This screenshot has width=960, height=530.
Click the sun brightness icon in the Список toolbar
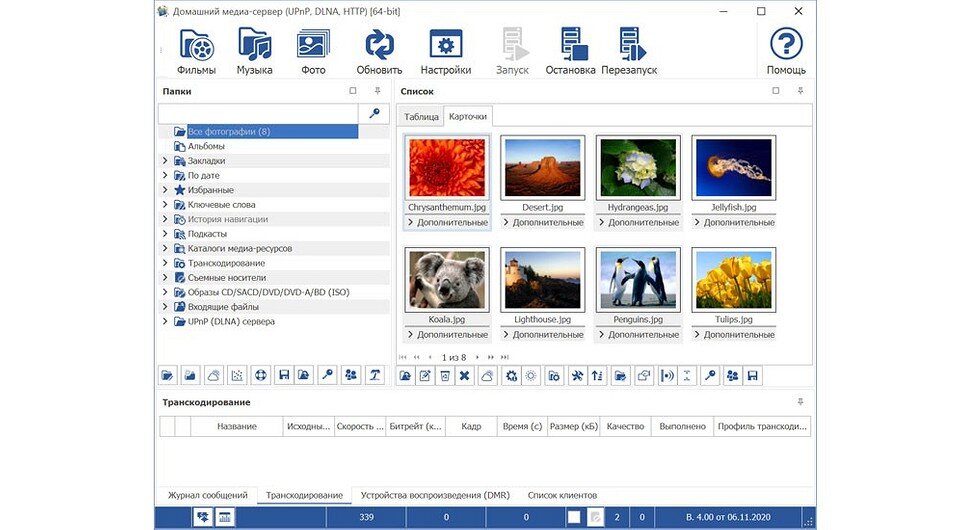[531, 376]
